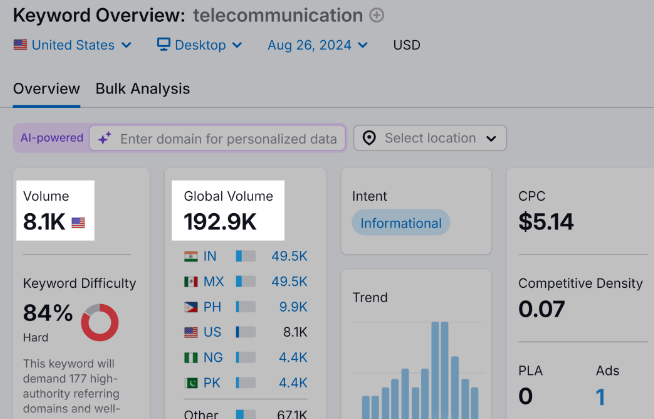Click the Keyword Difficulty donut chart

point(100,322)
